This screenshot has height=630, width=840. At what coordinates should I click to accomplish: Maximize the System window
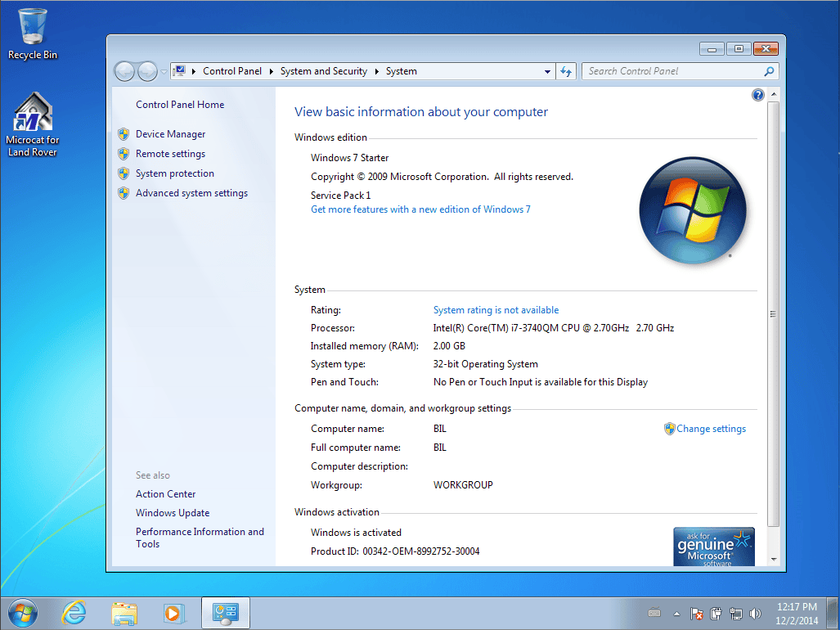point(739,49)
